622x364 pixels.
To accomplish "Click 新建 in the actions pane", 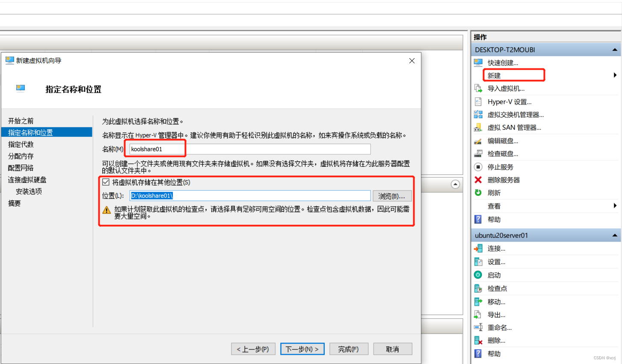I will (x=494, y=75).
